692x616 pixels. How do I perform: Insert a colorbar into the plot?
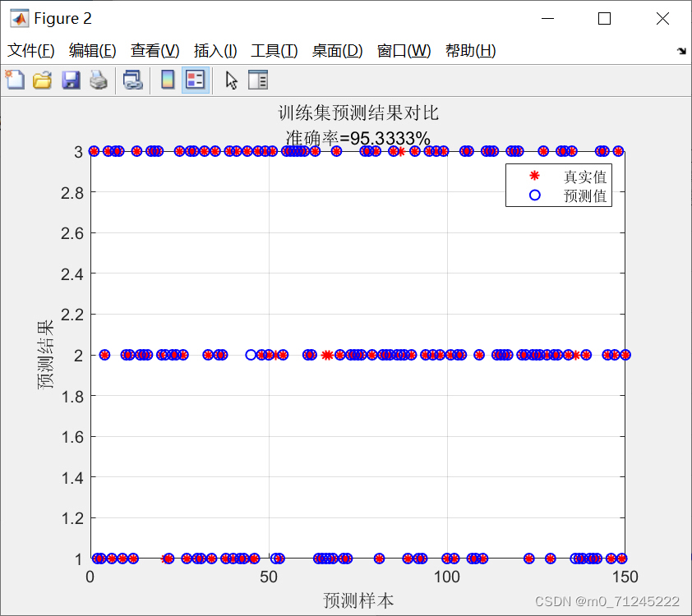[168, 80]
